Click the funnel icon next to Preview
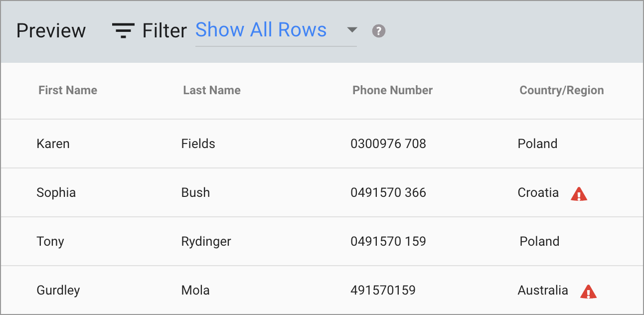Viewport: 644px width, 315px height. coord(123,30)
